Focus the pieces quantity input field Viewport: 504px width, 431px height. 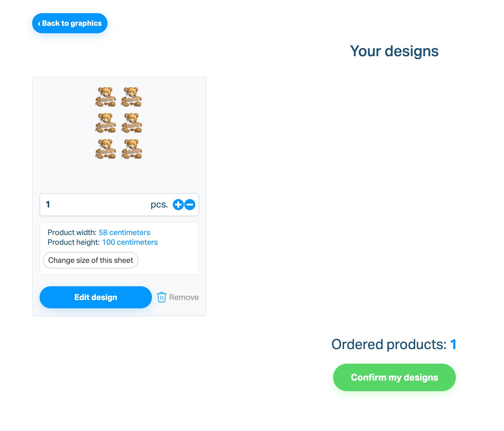95,205
